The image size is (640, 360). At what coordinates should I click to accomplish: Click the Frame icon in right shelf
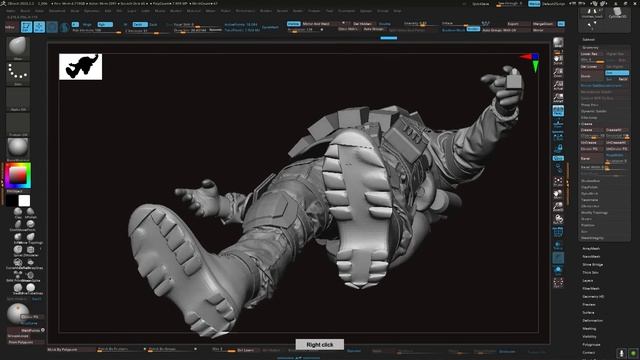tap(558, 181)
